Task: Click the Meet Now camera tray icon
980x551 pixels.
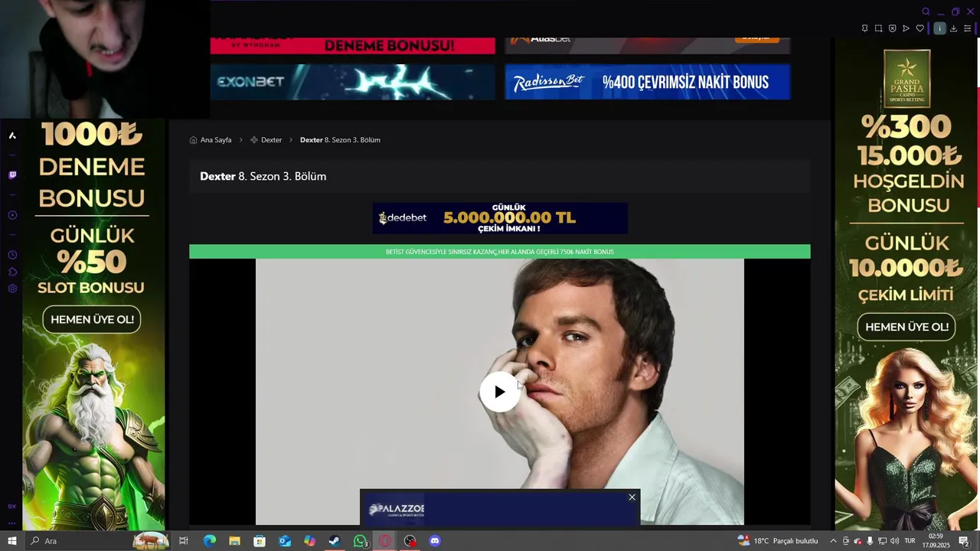Action: [846, 541]
